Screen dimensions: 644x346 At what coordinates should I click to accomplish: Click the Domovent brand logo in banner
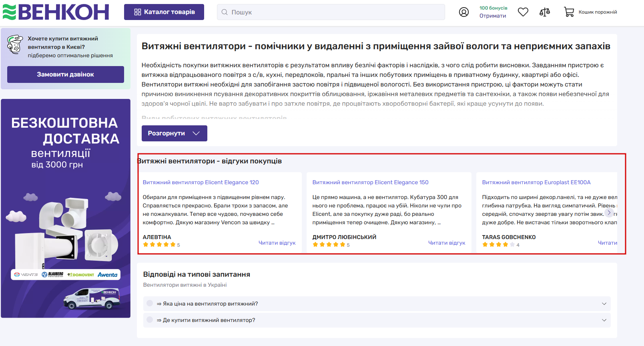pyautogui.click(x=81, y=275)
